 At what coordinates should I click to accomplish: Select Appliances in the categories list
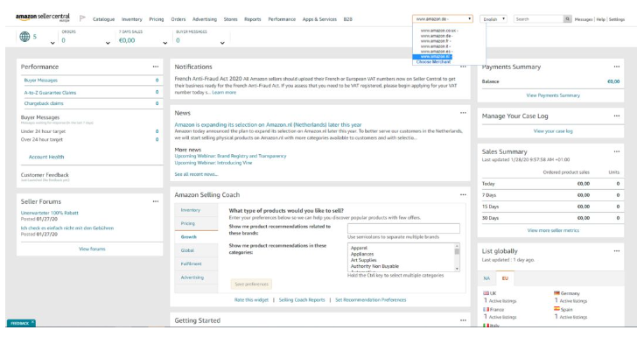[x=362, y=254]
